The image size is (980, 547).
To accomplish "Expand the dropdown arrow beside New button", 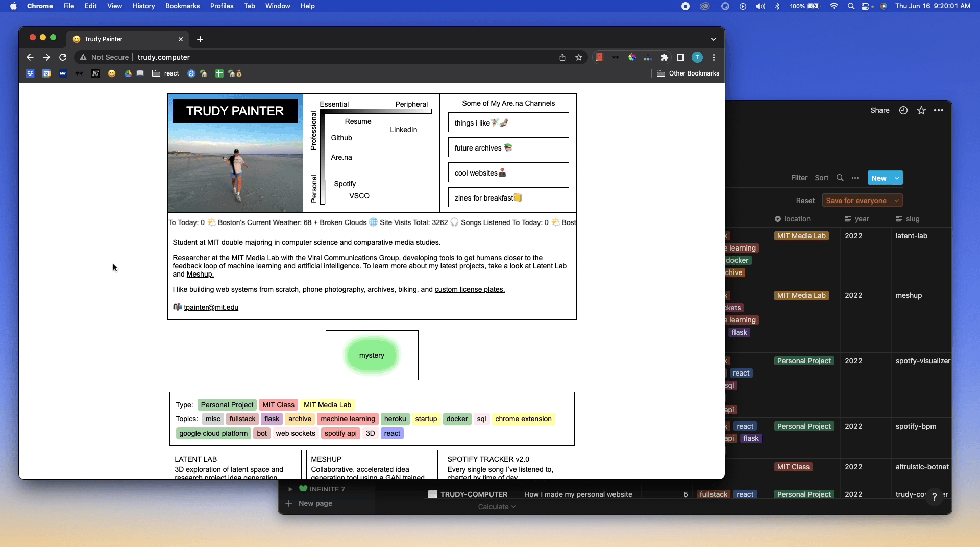I will (x=897, y=178).
